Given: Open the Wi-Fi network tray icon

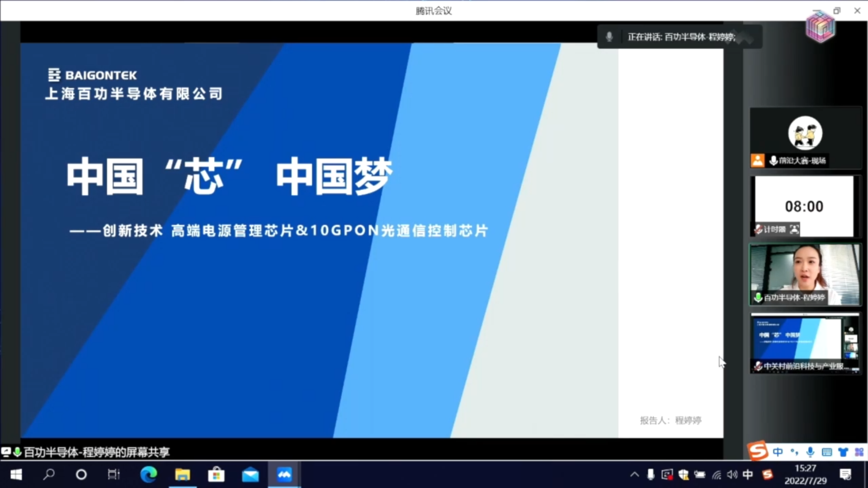Looking at the screenshot, I should (x=717, y=474).
